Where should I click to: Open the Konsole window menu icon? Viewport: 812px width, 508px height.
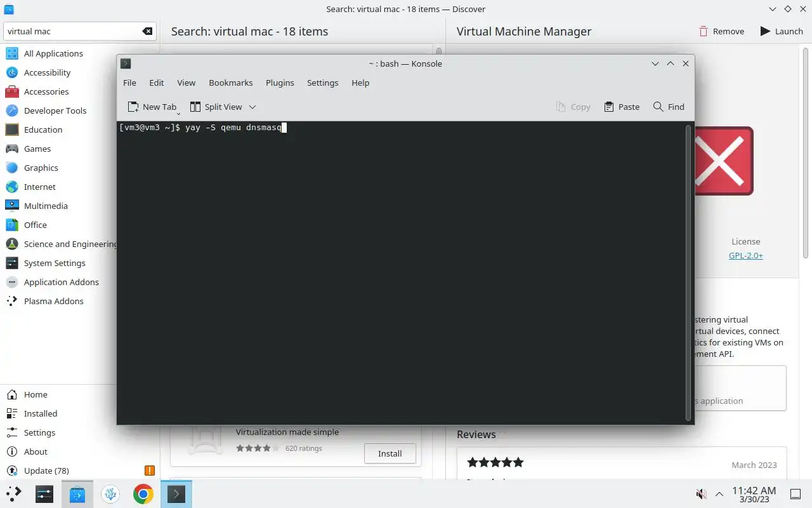126,63
